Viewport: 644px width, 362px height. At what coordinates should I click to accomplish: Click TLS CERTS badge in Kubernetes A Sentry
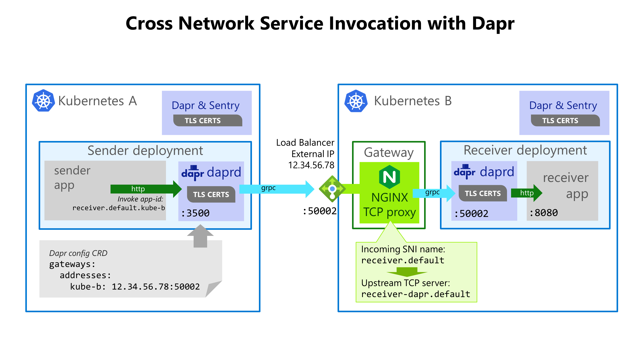[x=208, y=121]
